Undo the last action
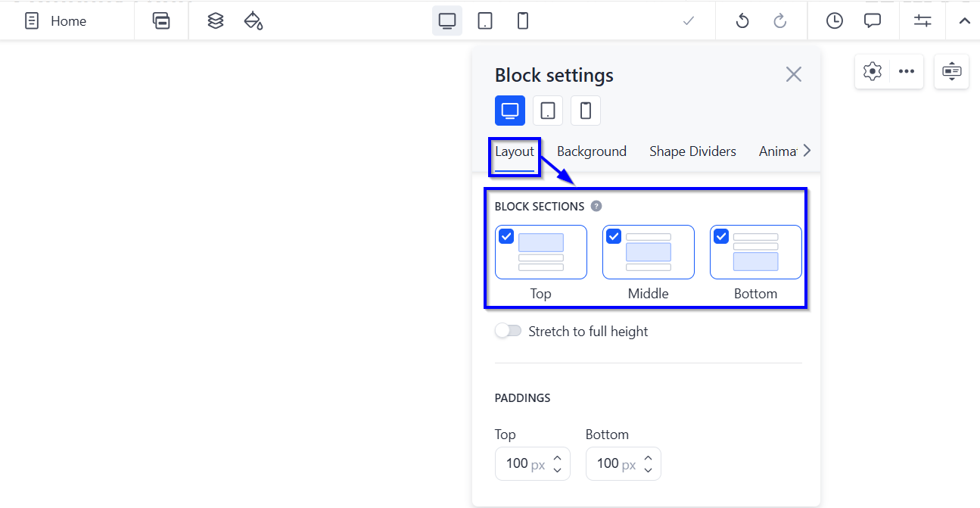This screenshot has width=980, height=508. [742, 21]
